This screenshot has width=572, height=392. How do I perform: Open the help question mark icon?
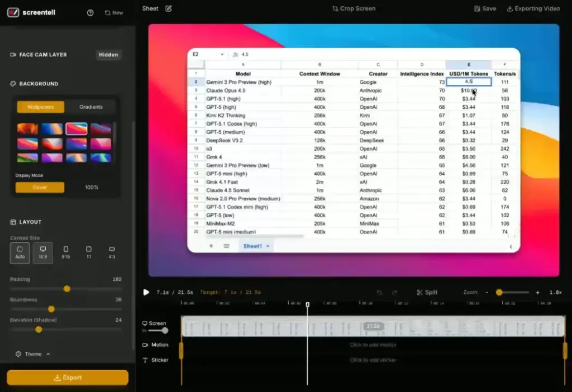click(90, 12)
